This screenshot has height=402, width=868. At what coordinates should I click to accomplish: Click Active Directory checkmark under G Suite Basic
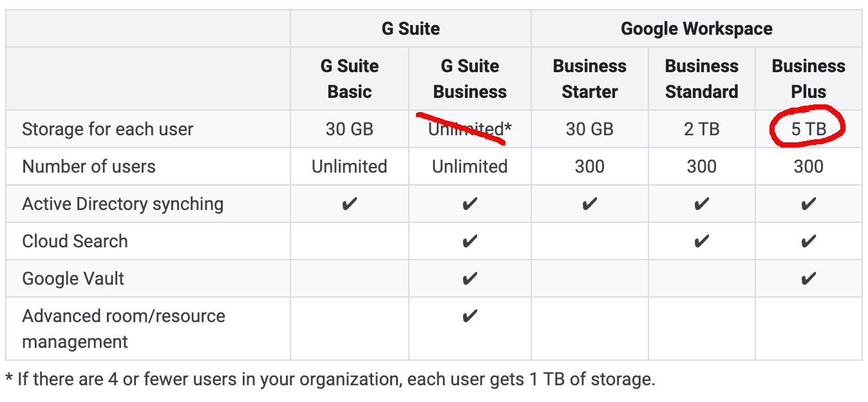point(350,204)
